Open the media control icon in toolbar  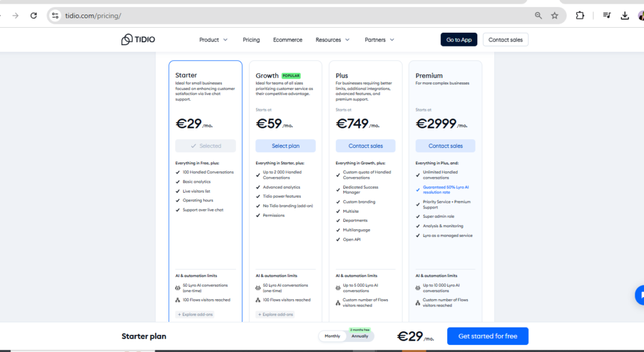point(607,16)
